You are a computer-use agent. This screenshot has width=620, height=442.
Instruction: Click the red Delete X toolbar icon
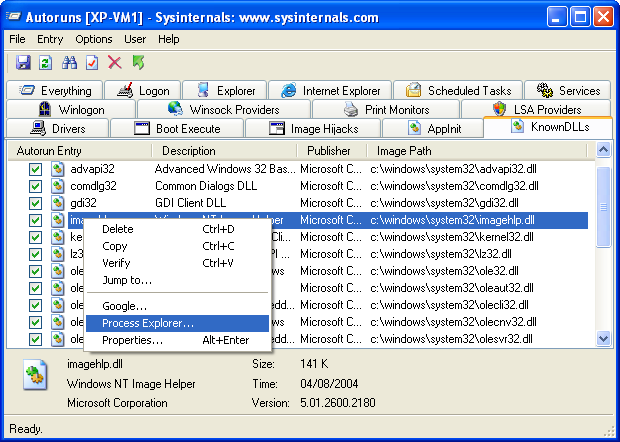tap(115, 63)
